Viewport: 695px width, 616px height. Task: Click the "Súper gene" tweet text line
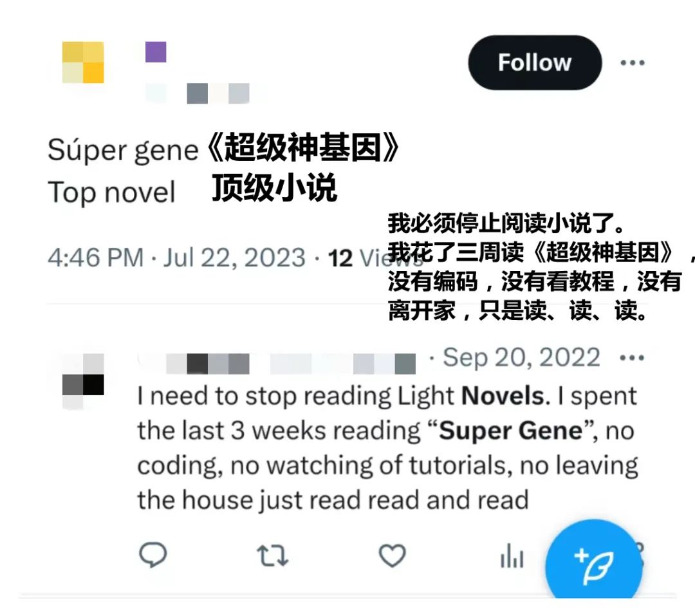pyautogui.click(x=123, y=151)
